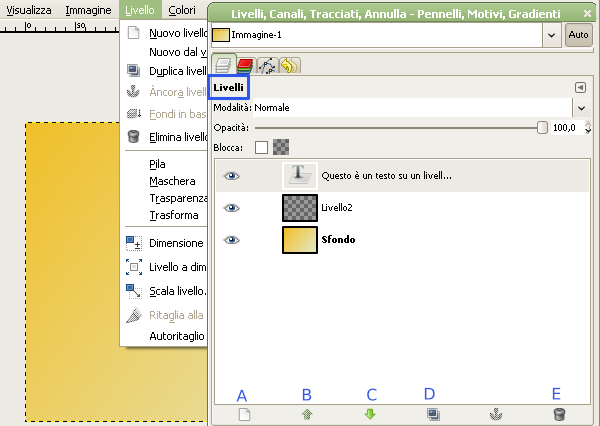
Task: Switch to the Channels tab icon
Action: pyautogui.click(x=245, y=66)
